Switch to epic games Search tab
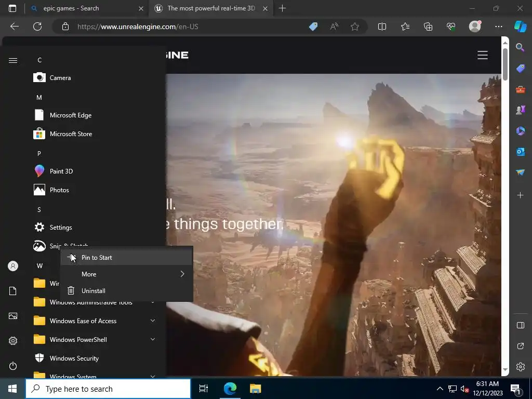 87,8
